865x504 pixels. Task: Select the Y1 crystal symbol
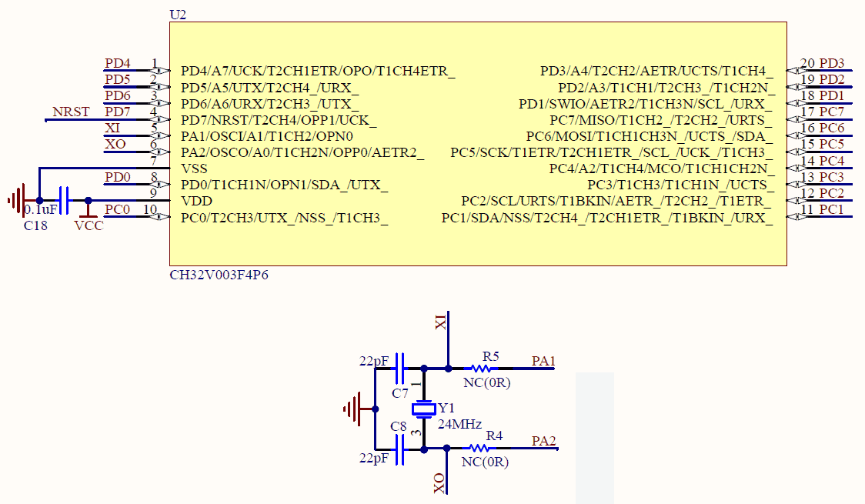(x=422, y=409)
